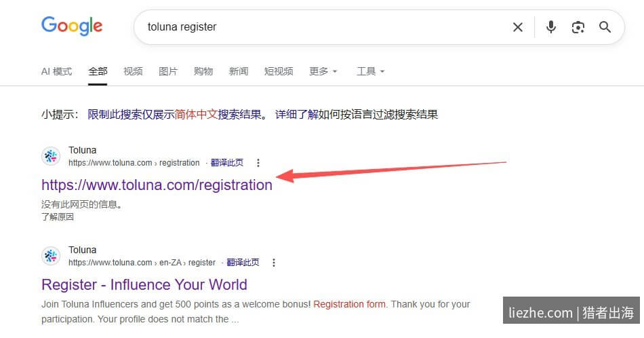Click the Toluna favicon of the registration result
This screenshot has width=644, height=338.
click(51, 156)
